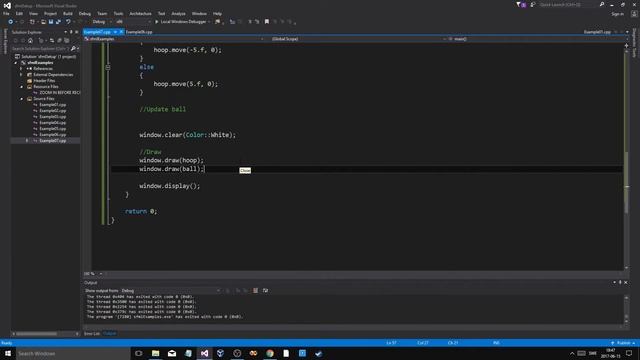Click Clear All icon in Output toolbar

point(256,291)
